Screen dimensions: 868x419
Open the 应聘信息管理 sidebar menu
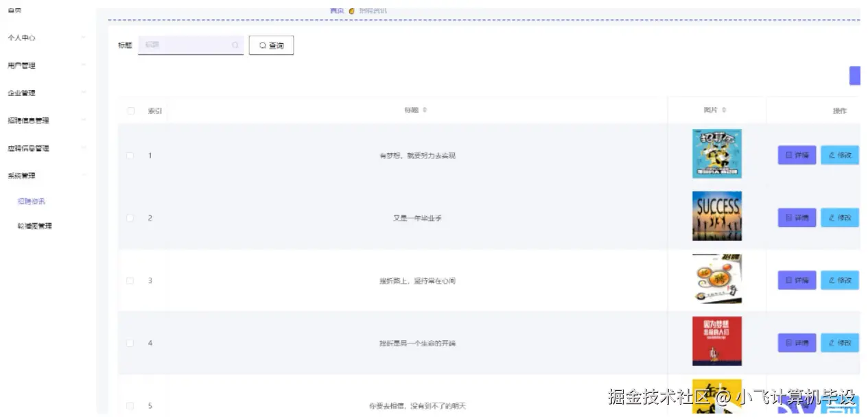[47, 148]
